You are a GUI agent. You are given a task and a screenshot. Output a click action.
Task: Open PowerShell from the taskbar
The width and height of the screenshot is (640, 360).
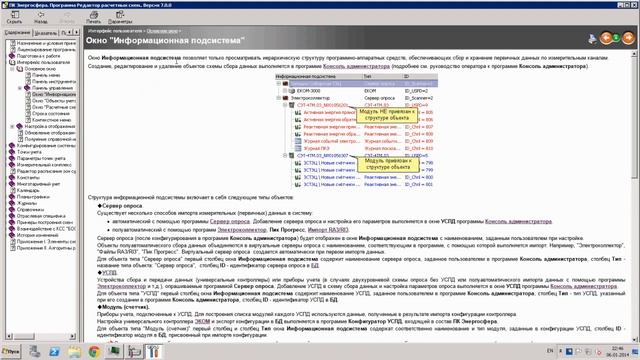pos(54,351)
